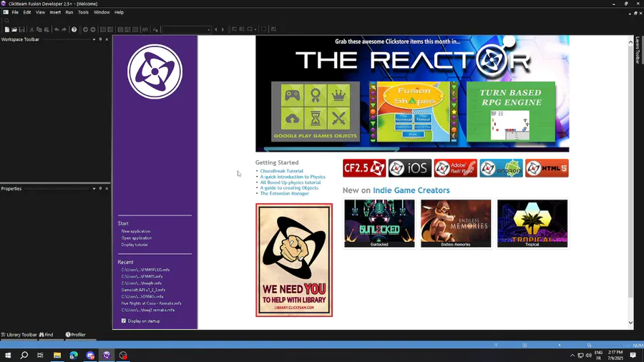Viewport: 644px width, 362px height.
Task: Click the Open folder toolbar icon
Action: click(14, 29)
